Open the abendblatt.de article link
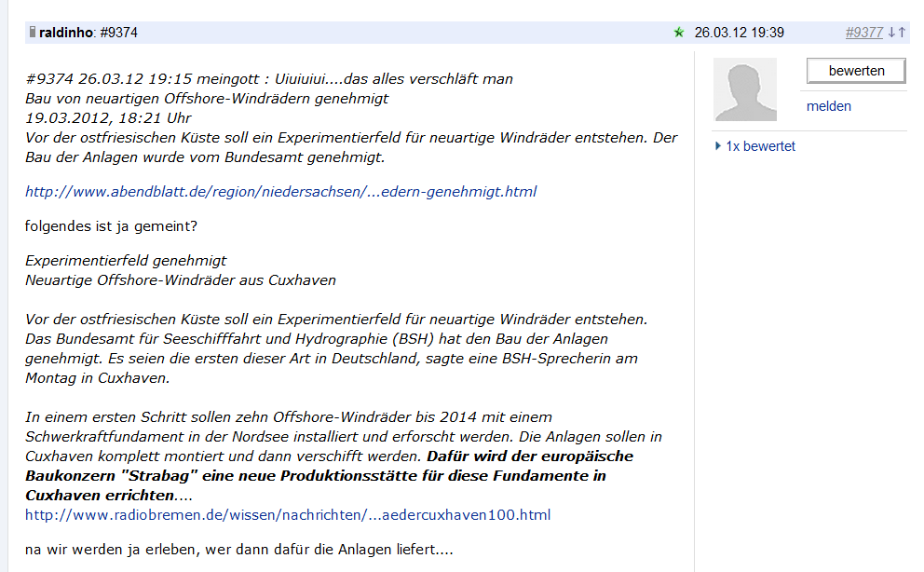 click(280, 192)
